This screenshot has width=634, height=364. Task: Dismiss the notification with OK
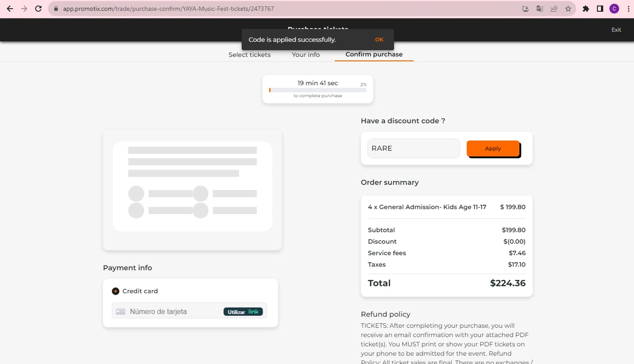click(379, 39)
